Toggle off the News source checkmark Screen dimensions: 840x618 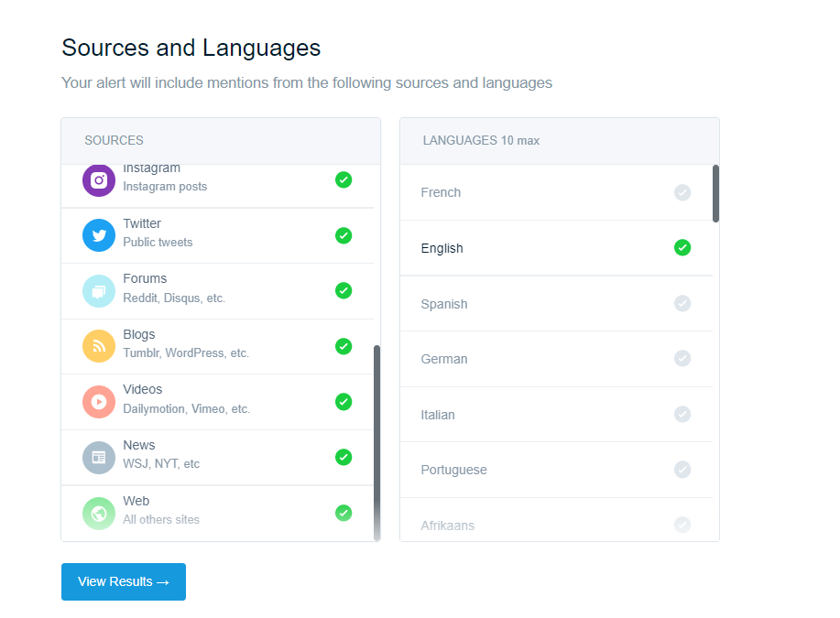344,457
